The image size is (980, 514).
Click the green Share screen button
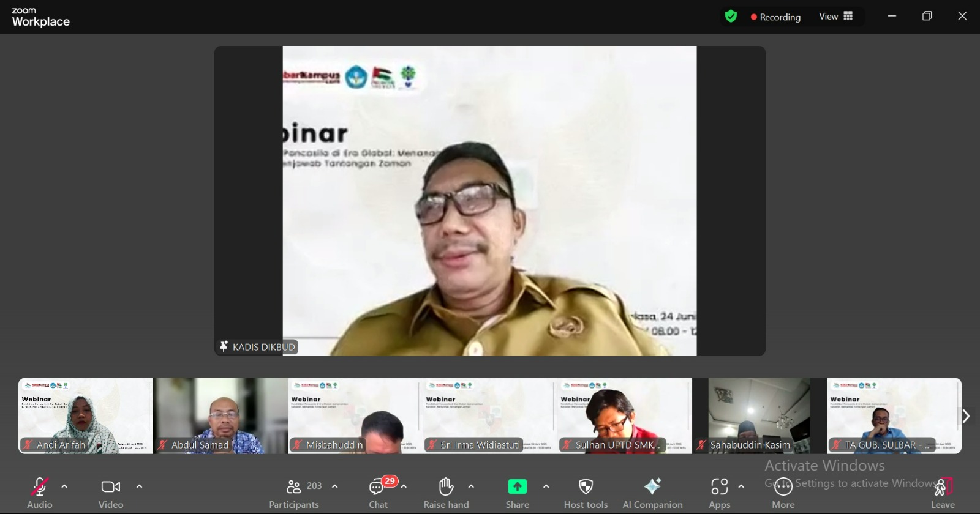517,486
